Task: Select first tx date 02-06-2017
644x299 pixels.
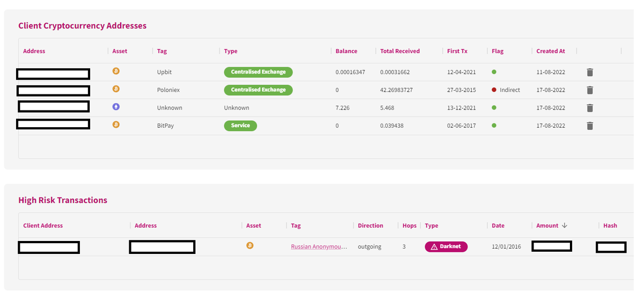Action: (462, 126)
